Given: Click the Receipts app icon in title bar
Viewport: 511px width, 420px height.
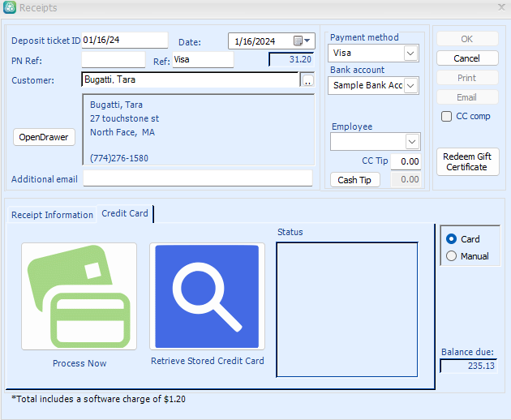Looking at the screenshot, I should [10, 7].
